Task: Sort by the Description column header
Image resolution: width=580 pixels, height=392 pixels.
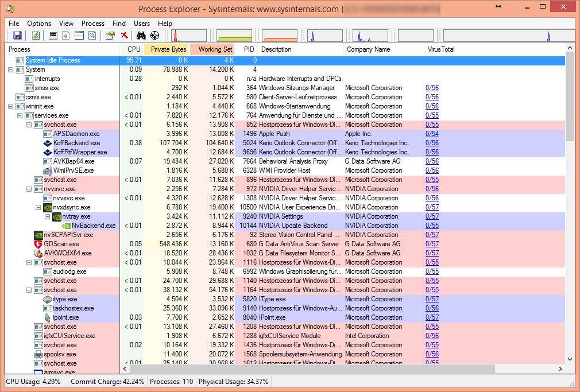Action: tap(301, 49)
